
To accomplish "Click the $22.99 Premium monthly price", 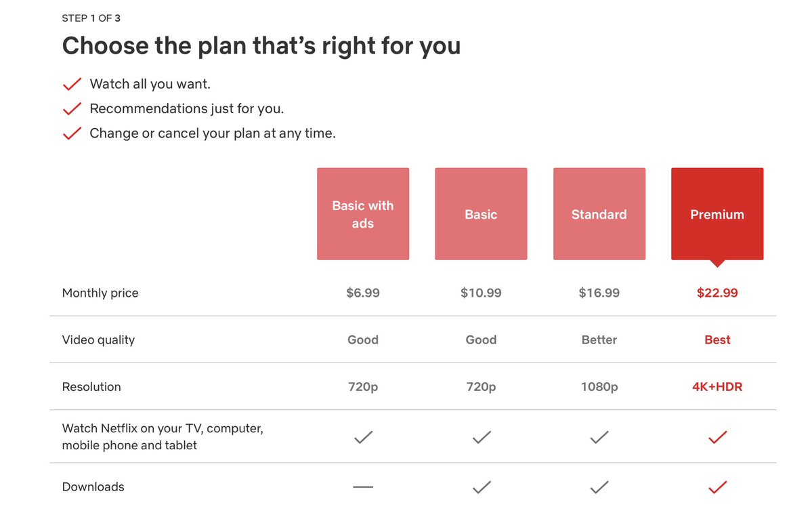I will click(x=717, y=293).
